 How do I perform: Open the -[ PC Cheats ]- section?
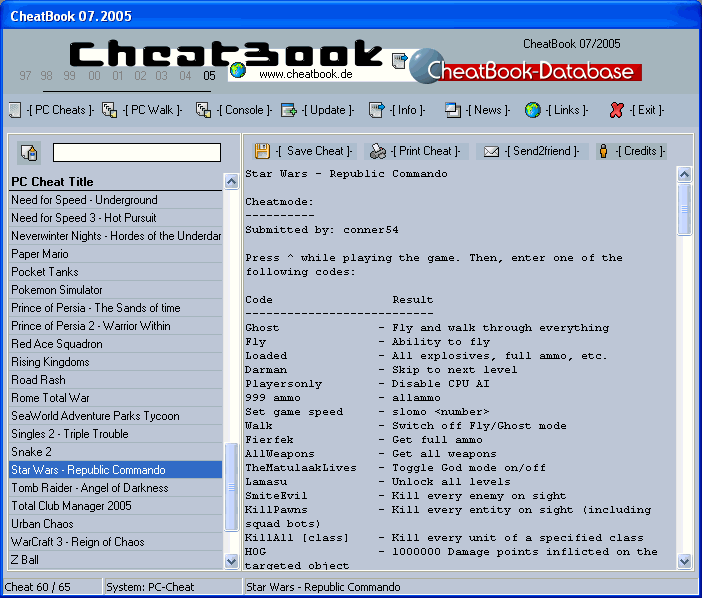pos(60,110)
